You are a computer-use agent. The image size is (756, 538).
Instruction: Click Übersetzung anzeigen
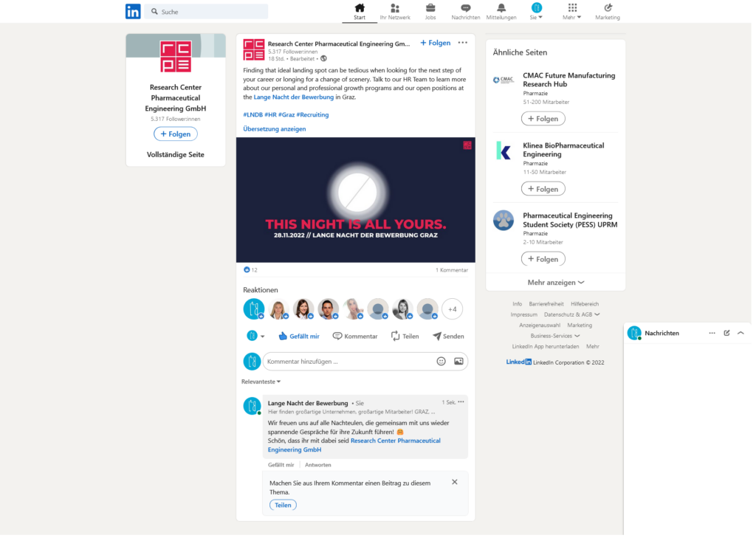point(275,129)
